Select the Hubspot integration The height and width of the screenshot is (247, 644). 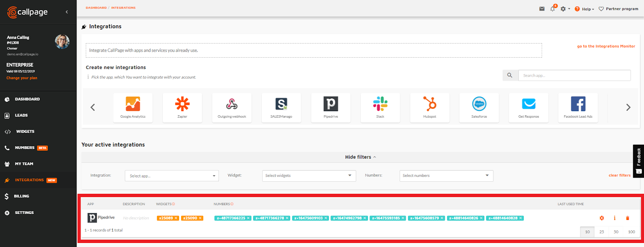(x=430, y=108)
